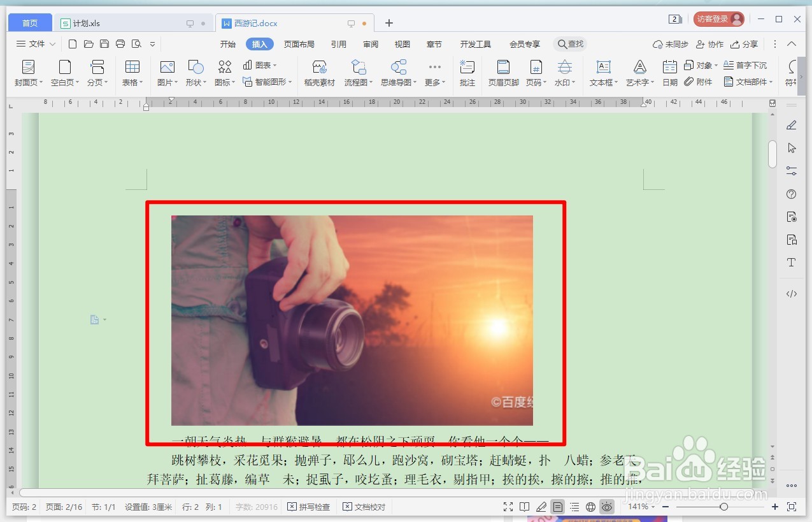Switch to the 页面布局 ribbon tab
Image resolution: width=812 pixels, height=522 pixels.
300,44
